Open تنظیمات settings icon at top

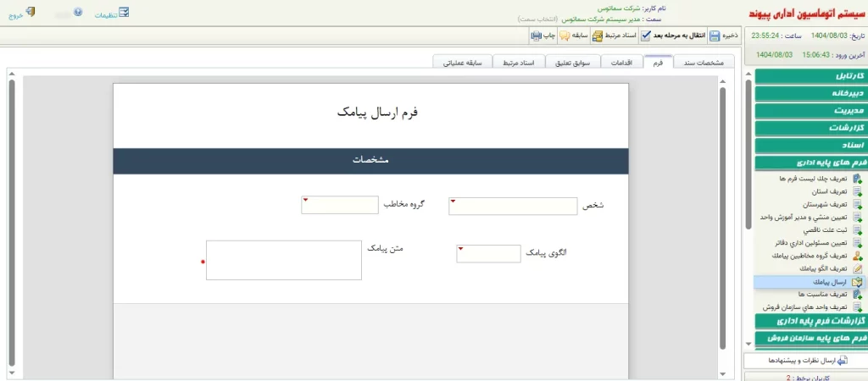pos(124,13)
